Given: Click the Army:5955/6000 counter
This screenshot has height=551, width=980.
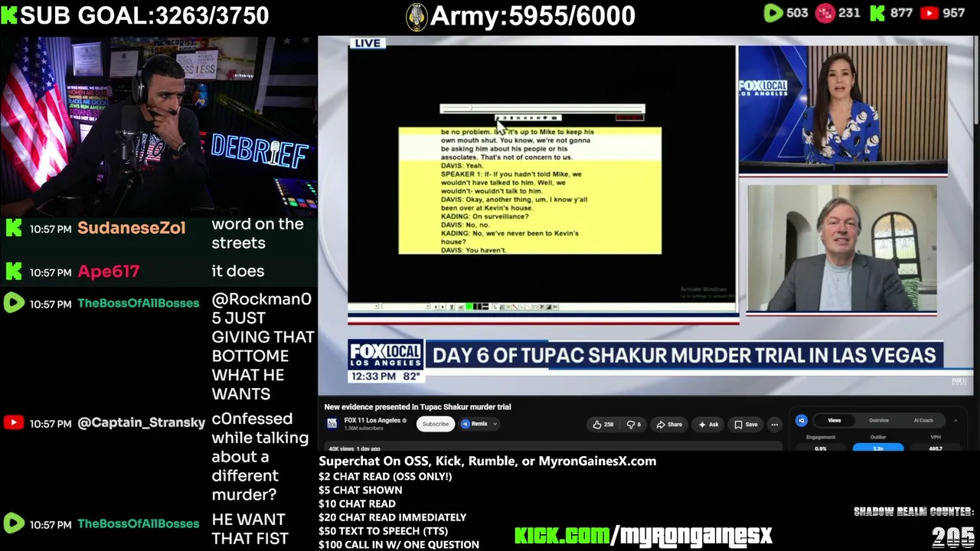Looking at the screenshot, I should [x=533, y=16].
